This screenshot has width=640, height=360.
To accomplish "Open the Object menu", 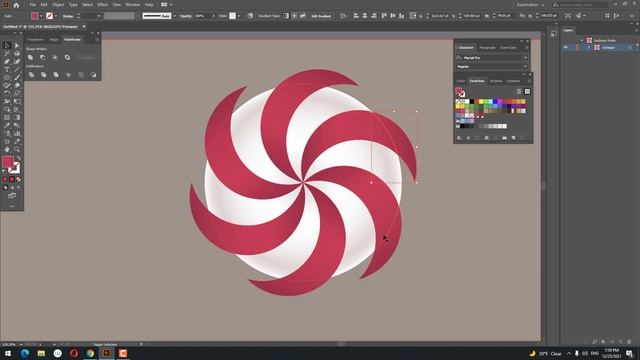I will (58, 5).
